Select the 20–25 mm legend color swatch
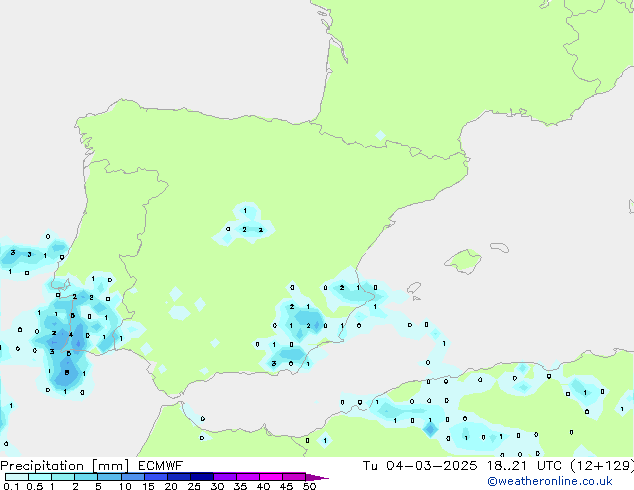The height and width of the screenshot is (490, 634). click(x=178, y=477)
